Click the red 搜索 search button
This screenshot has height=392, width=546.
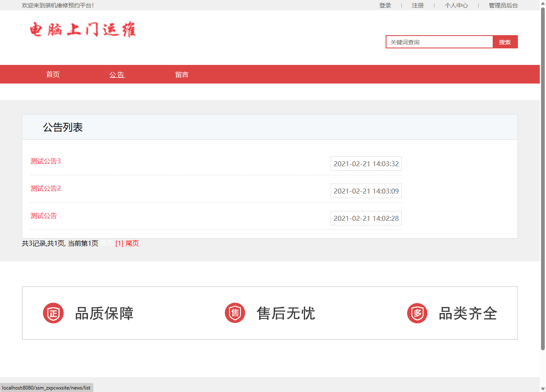point(505,41)
